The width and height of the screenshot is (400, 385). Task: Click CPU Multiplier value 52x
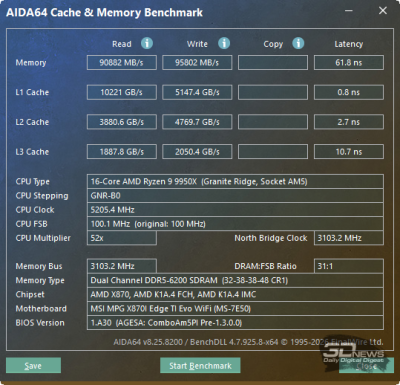tap(122, 238)
